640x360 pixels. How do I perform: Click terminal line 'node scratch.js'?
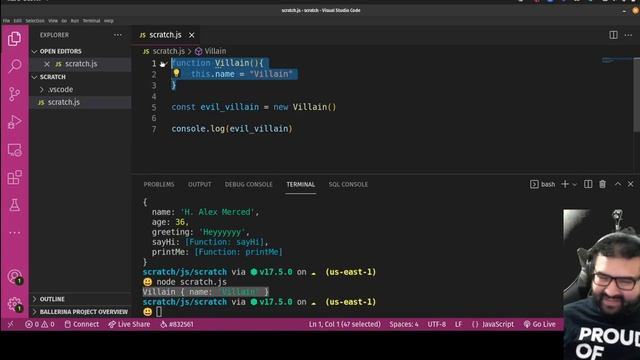click(x=191, y=282)
